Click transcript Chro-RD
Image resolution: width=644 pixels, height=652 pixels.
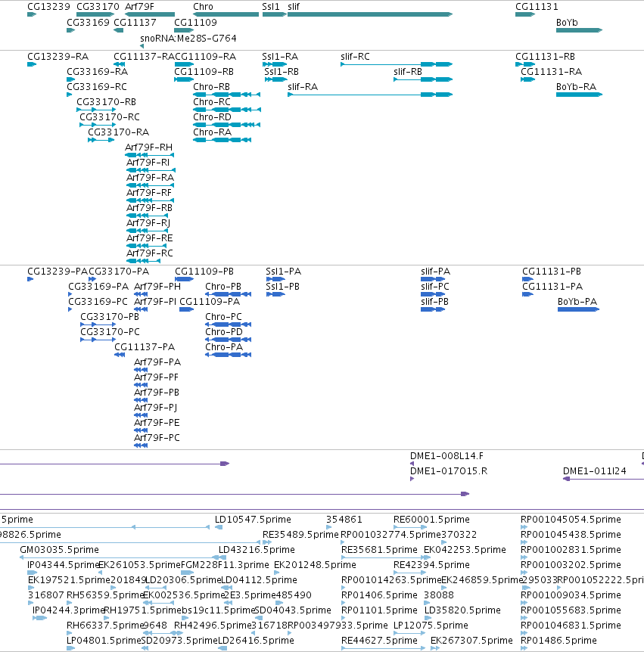tap(227, 125)
